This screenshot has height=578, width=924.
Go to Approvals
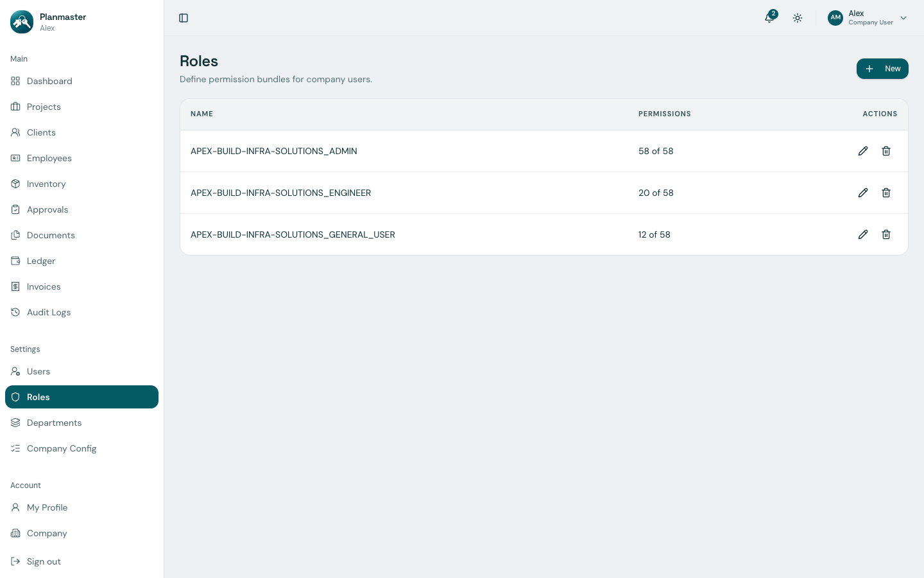click(81, 209)
